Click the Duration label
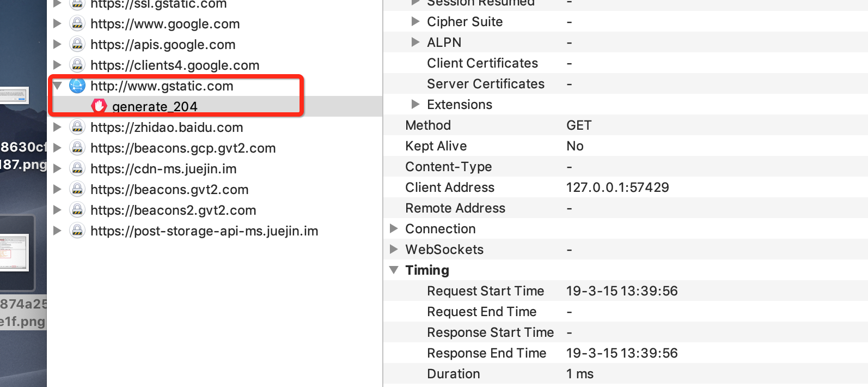Screen dimensions: 868x387 coord(454,374)
